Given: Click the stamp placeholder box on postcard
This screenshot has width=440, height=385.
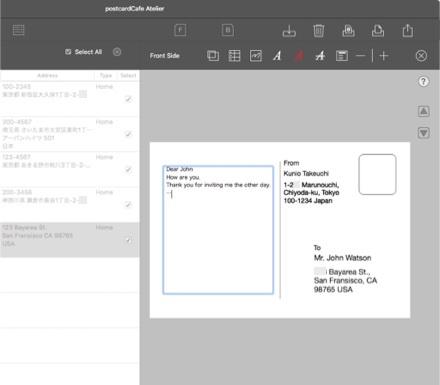Looking at the screenshot, I should pyautogui.click(x=377, y=174).
